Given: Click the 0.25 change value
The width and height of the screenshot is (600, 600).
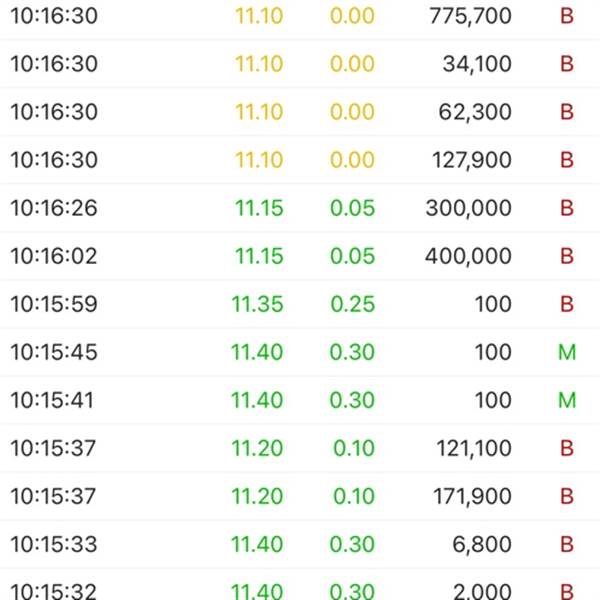Looking at the screenshot, I should [352, 304].
